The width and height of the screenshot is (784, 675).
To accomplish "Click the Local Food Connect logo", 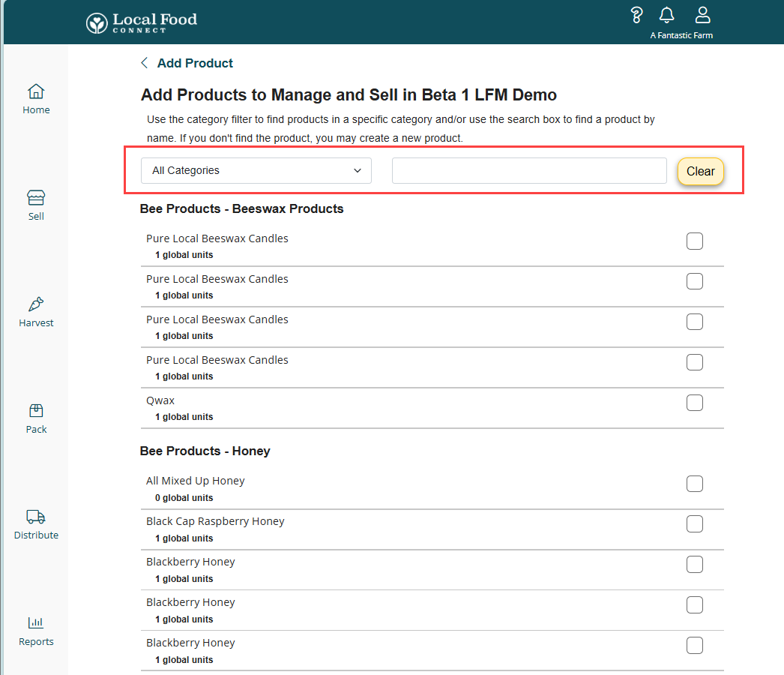I will [x=141, y=22].
